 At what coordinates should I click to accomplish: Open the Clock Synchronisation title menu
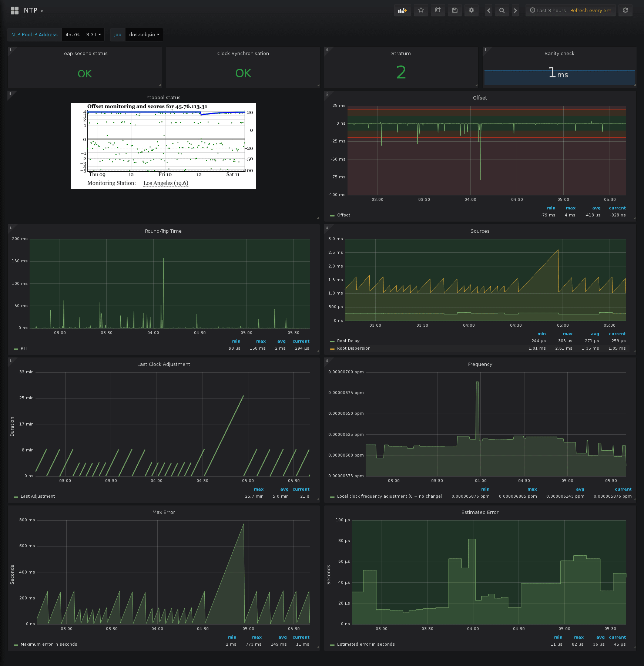pos(243,53)
